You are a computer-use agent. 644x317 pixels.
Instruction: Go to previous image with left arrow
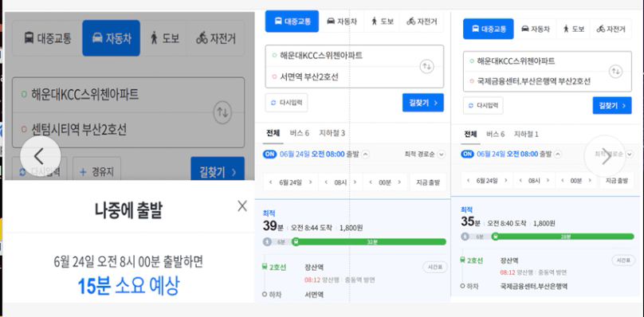coord(40,156)
